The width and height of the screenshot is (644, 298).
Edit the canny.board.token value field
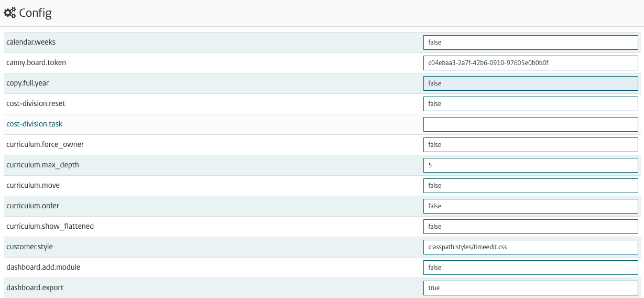coord(530,63)
